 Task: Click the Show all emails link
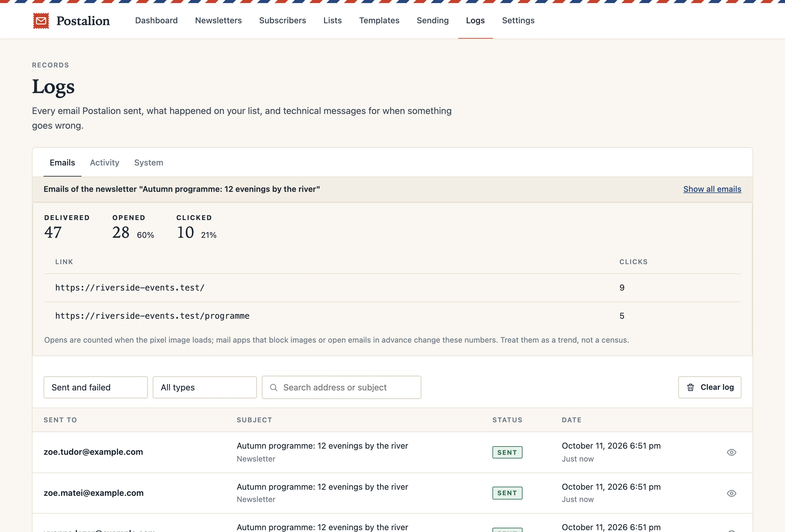point(712,189)
